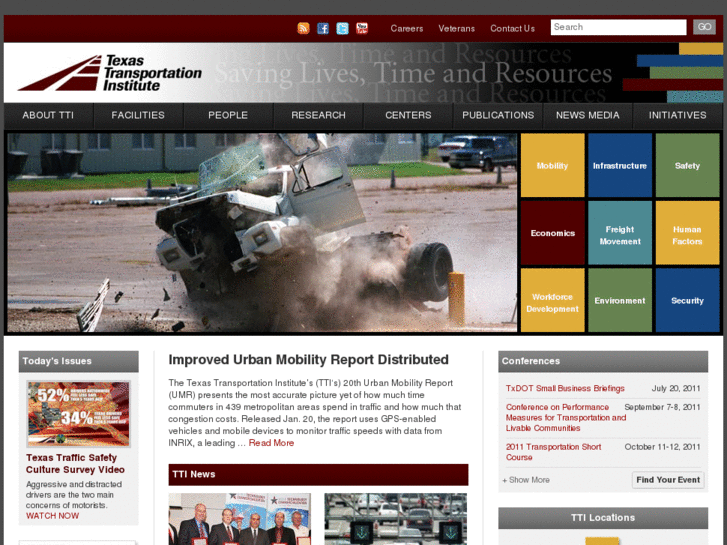Open the INITIATIVES menu

click(x=677, y=115)
